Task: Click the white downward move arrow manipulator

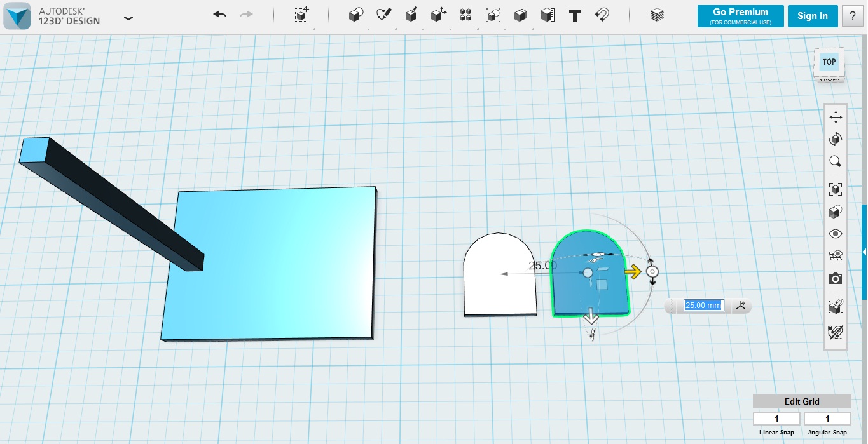Action: (591, 316)
